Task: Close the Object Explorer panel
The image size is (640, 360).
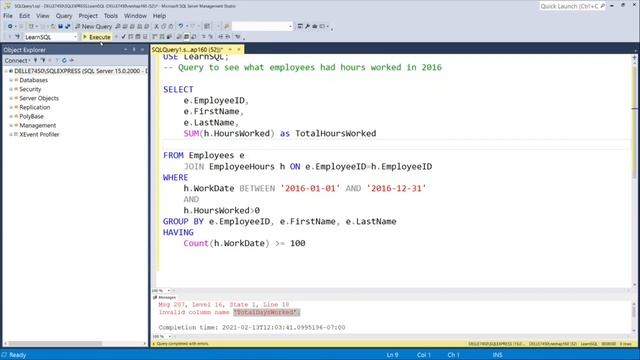Action: pyautogui.click(x=142, y=49)
